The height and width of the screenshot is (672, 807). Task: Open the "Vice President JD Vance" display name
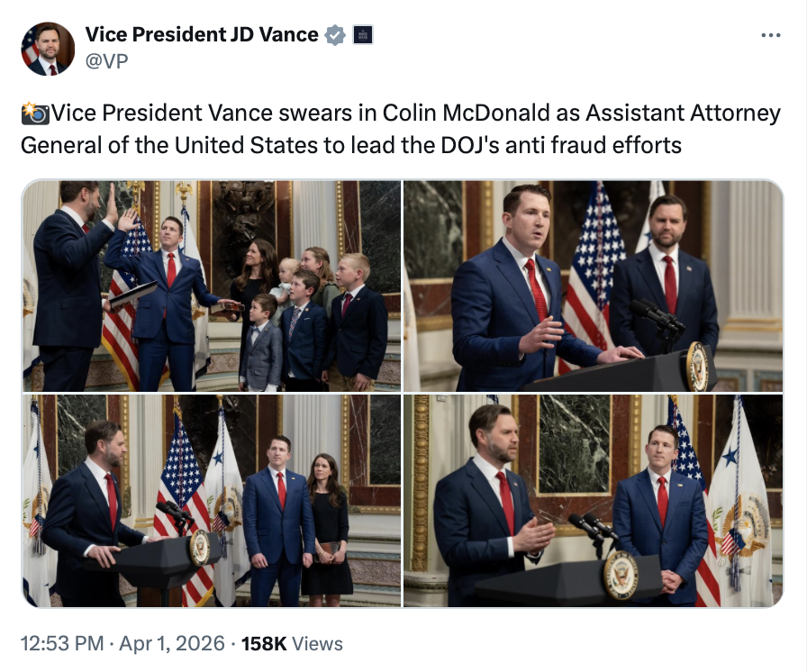(202, 35)
